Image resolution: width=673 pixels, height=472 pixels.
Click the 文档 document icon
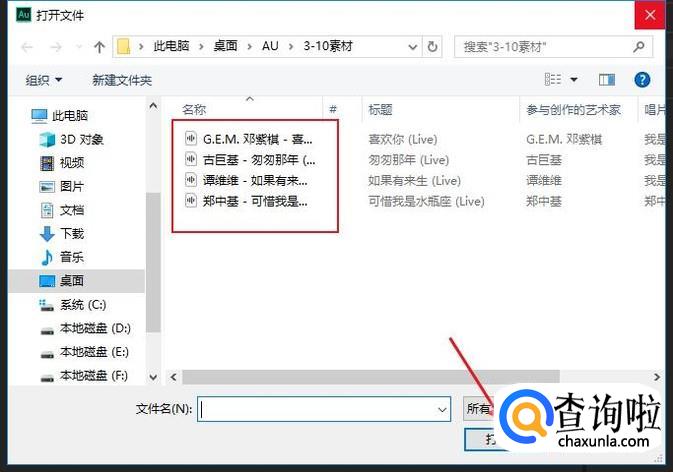coord(47,210)
